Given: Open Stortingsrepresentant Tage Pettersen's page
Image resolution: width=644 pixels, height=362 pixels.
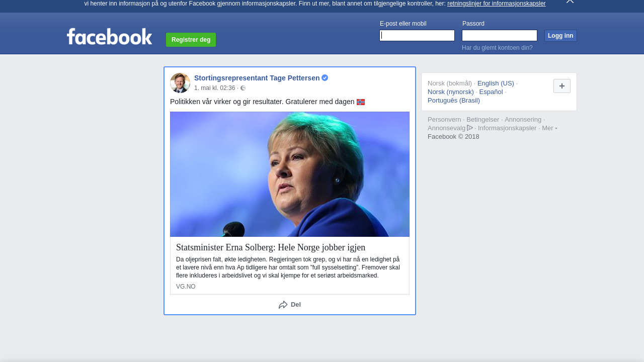Looking at the screenshot, I should coord(257,78).
